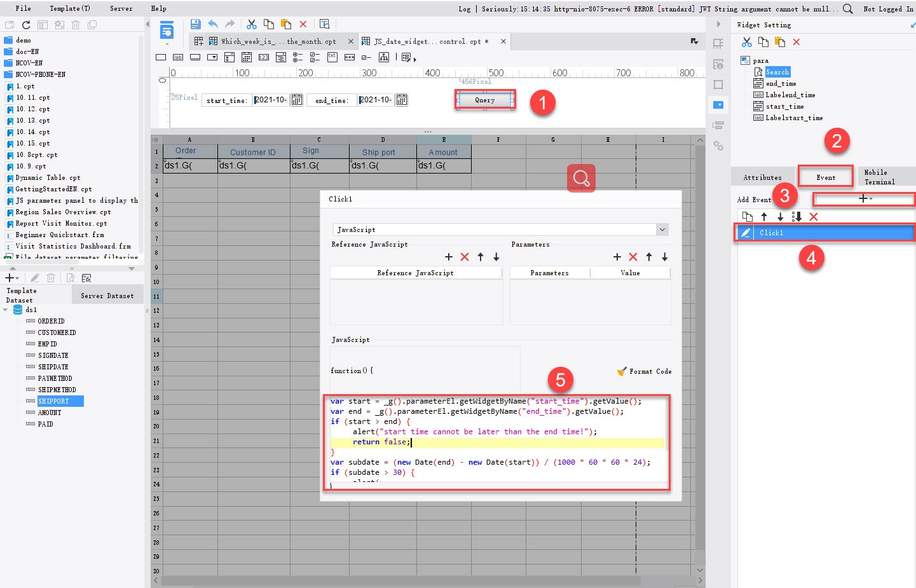The width and height of the screenshot is (916, 588).
Task: Collapse the ds1 dataset tree
Action: (6, 310)
